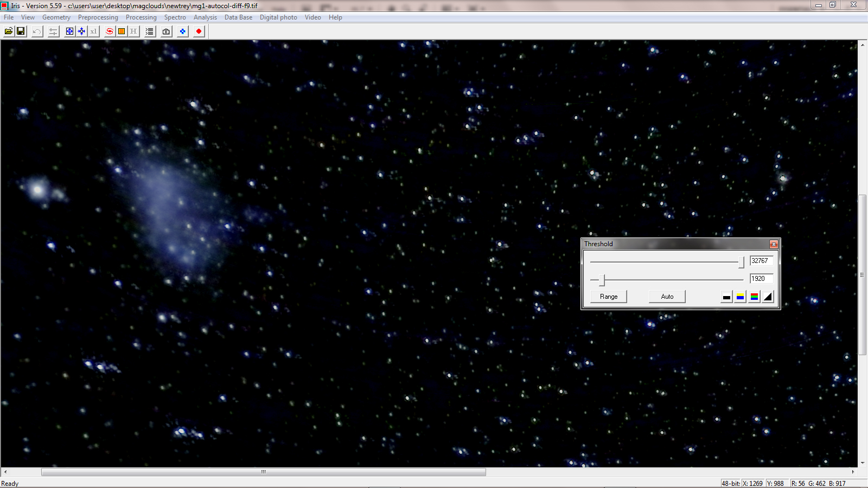Click the open file folder icon

(9, 31)
